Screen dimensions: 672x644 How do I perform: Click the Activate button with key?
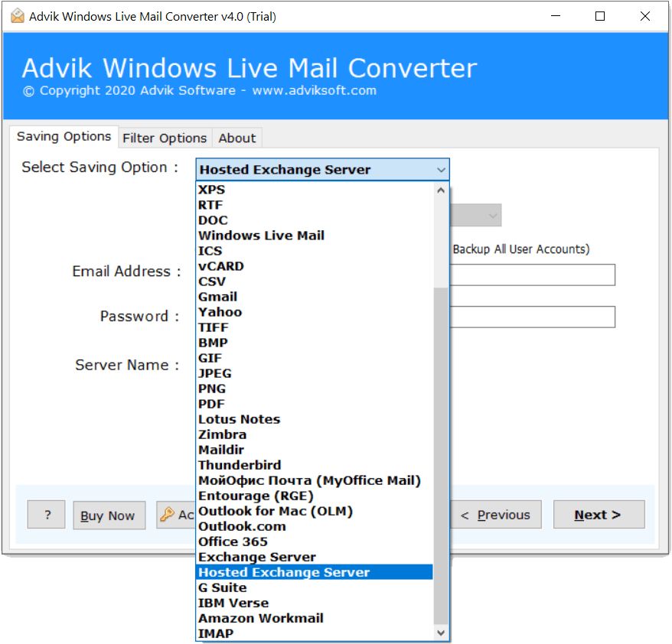click(x=176, y=515)
